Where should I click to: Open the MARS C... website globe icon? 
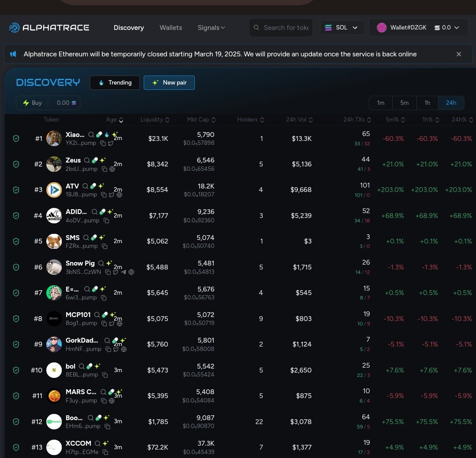pos(112,401)
